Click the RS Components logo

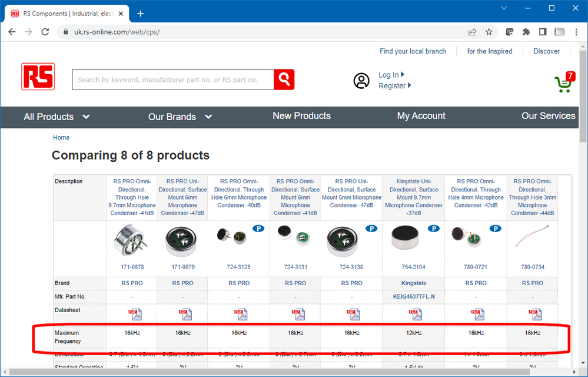(38, 77)
